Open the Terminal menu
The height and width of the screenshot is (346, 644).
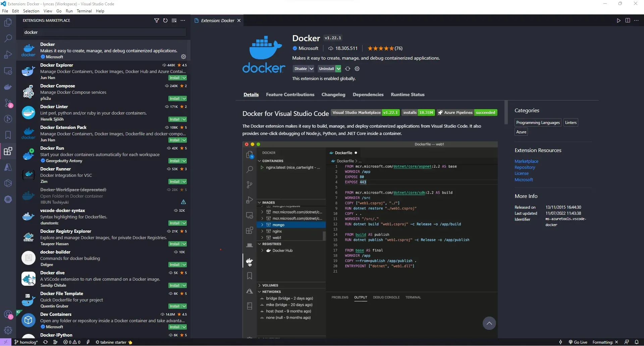pos(84,11)
